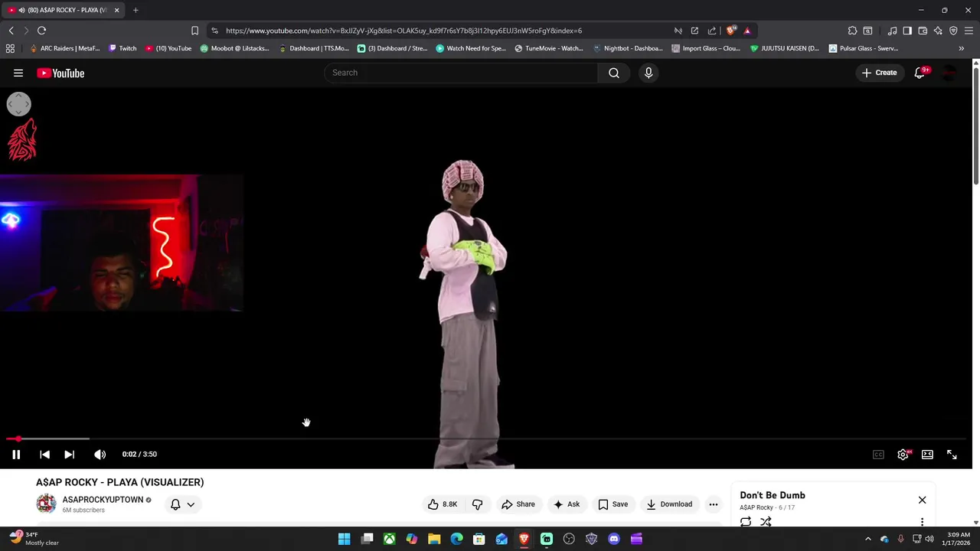Switch to theater mode
This screenshot has height=551, width=980.
(x=927, y=455)
